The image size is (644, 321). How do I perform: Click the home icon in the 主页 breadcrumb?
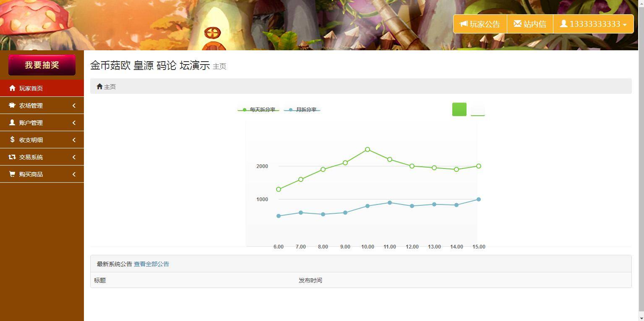tap(100, 86)
